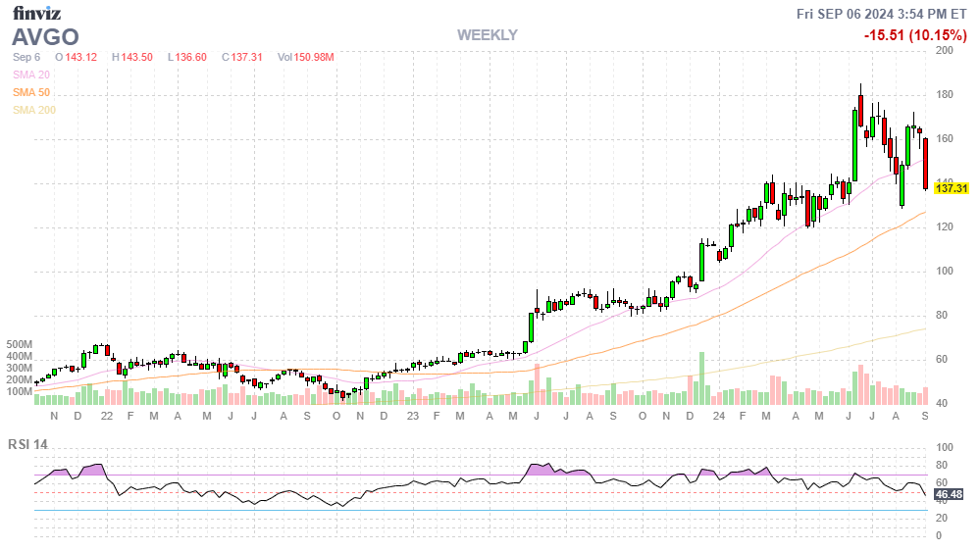
Task: Click the '24' year marker on time axis
Action: (719, 417)
